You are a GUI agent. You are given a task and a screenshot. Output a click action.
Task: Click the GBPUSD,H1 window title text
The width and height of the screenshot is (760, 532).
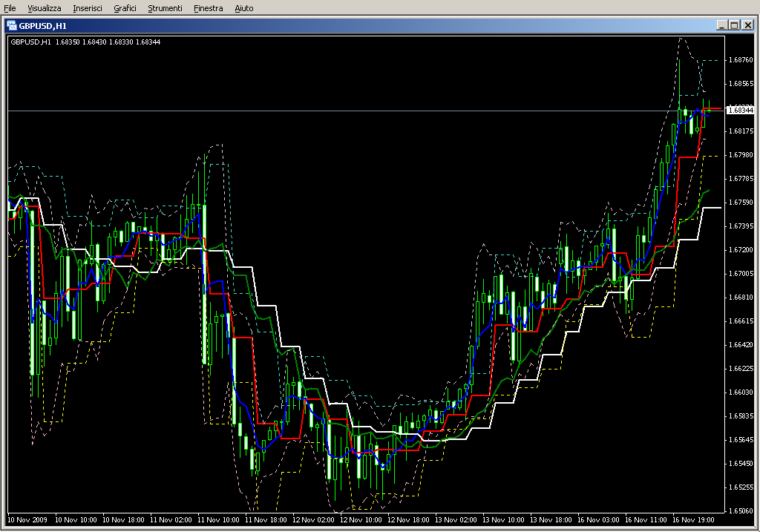(42, 26)
